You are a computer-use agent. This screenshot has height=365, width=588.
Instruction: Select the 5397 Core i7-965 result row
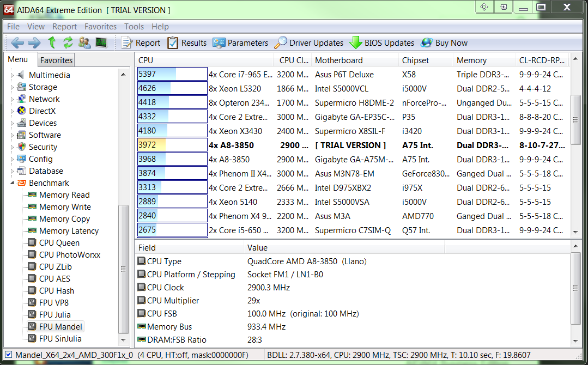click(x=353, y=74)
